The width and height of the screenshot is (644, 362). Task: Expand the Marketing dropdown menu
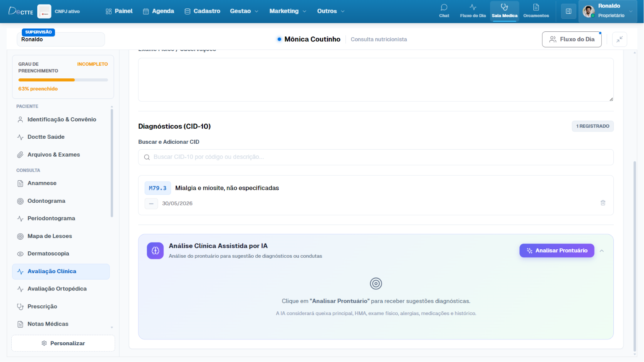[x=288, y=11]
